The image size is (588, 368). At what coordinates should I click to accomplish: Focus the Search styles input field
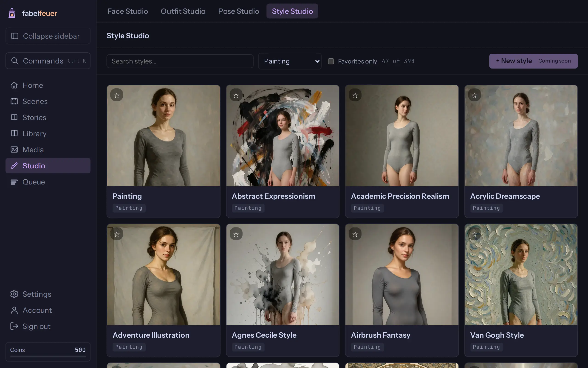click(x=180, y=61)
